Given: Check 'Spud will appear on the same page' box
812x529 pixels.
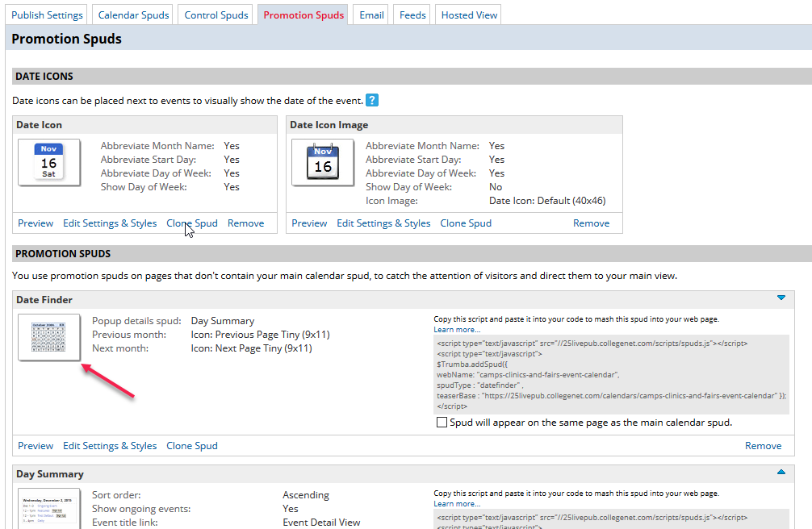Looking at the screenshot, I should tap(442, 423).
